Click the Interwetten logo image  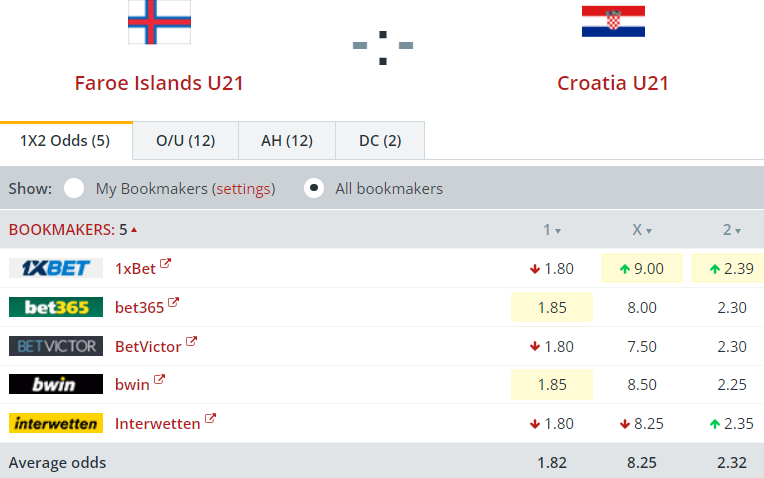(x=56, y=423)
